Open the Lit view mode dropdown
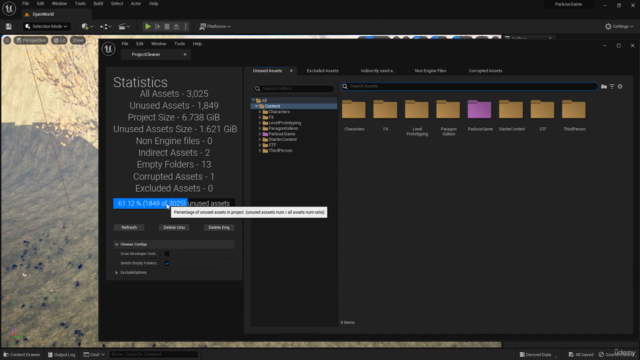 [x=60, y=40]
